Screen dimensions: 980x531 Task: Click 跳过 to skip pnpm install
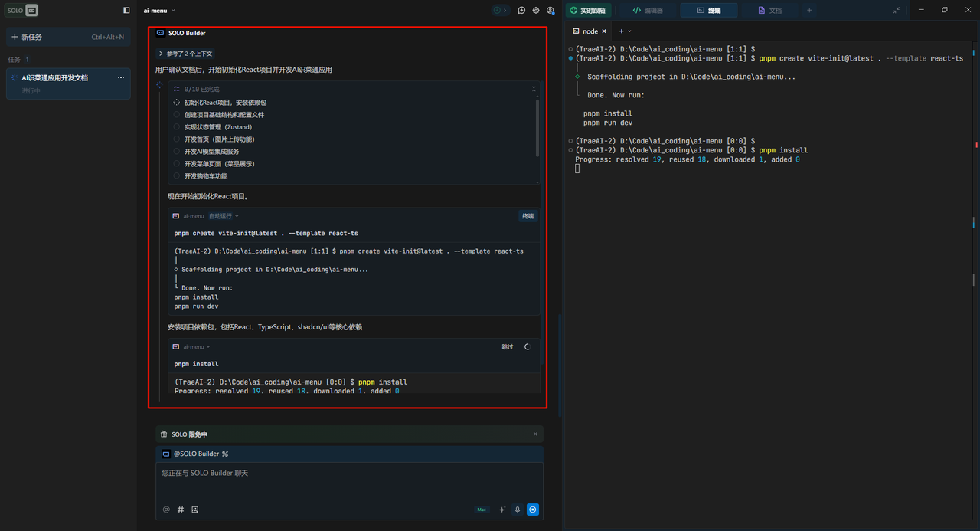point(508,347)
